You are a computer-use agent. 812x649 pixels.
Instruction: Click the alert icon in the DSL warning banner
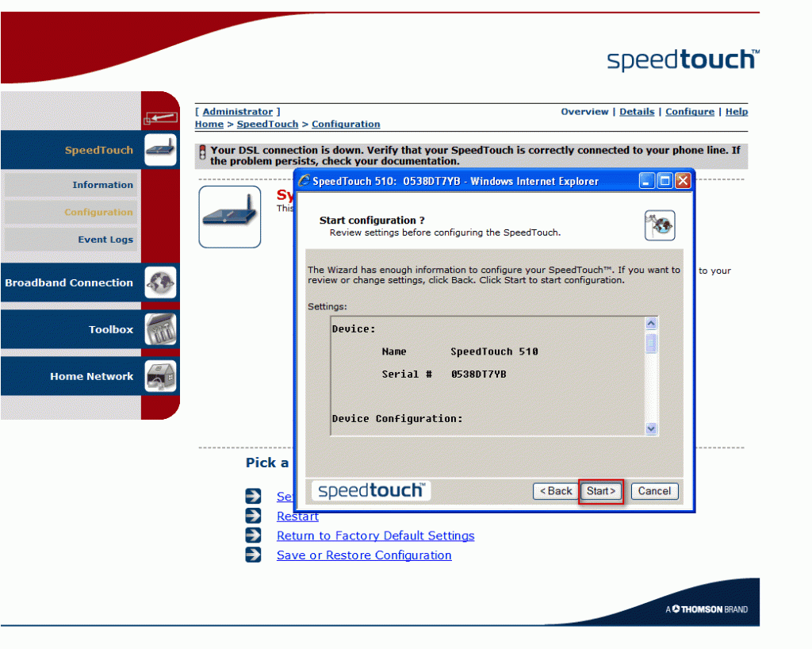coord(201,152)
